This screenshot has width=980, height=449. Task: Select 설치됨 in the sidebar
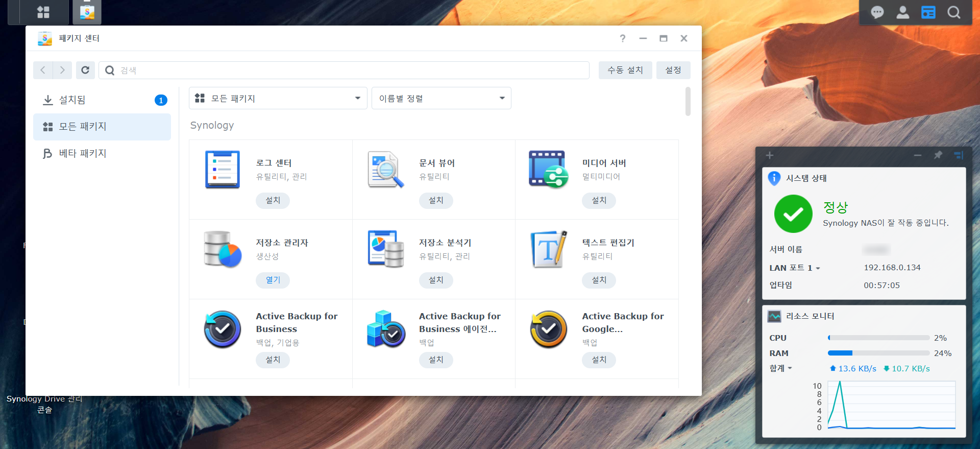[102, 100]
